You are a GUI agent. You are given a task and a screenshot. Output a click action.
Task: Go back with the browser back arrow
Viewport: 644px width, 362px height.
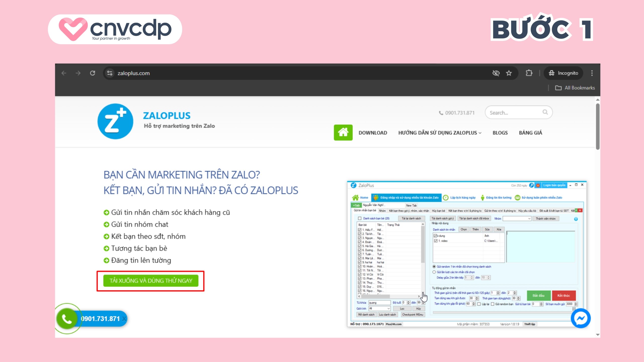tap(64, 73)
